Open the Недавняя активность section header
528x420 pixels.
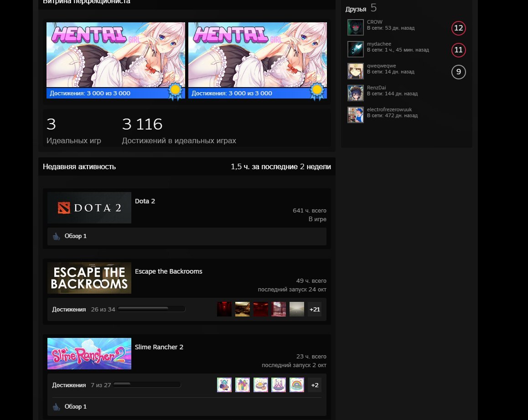point(79,167)
